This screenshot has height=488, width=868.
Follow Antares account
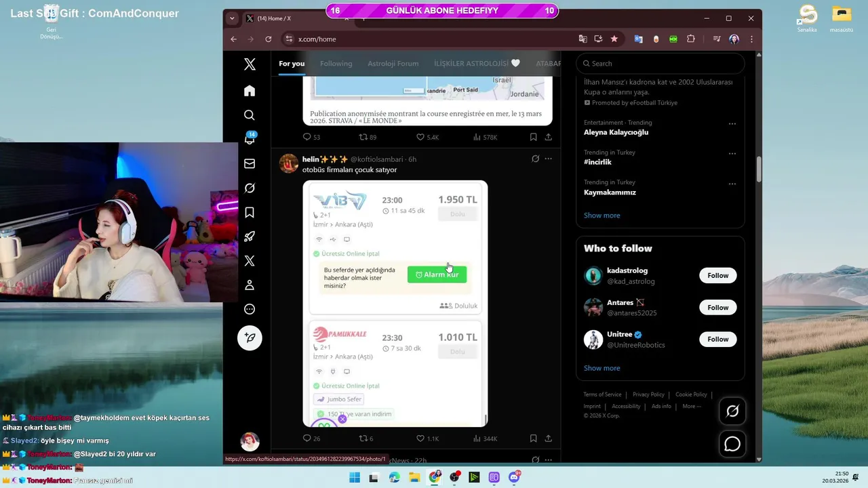pos(717,307)
